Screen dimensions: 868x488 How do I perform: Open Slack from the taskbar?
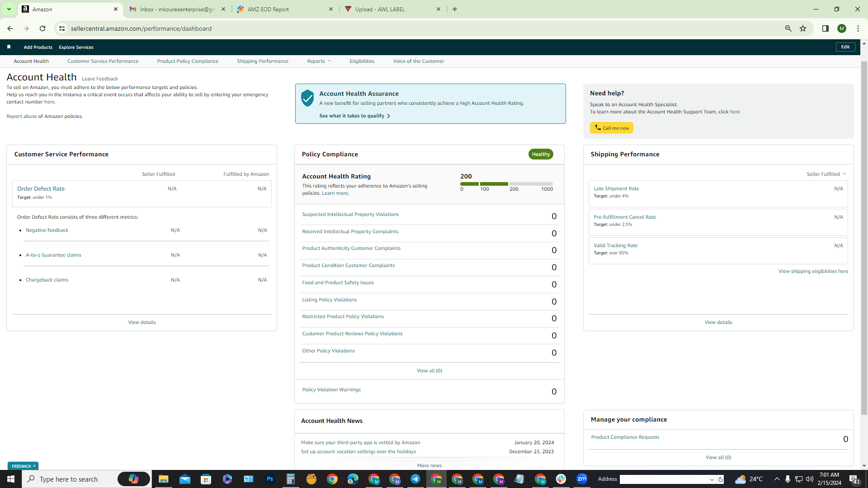[561, 479]
